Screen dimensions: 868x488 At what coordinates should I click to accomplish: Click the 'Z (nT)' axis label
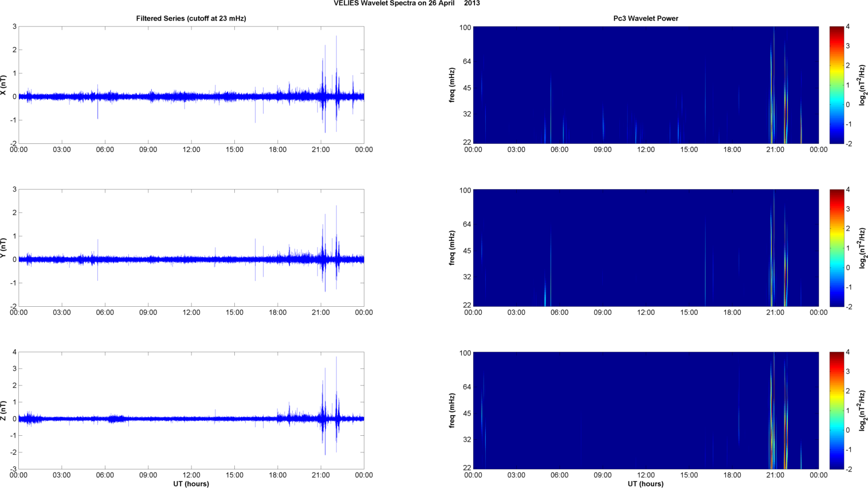click(x=3, y=411)
